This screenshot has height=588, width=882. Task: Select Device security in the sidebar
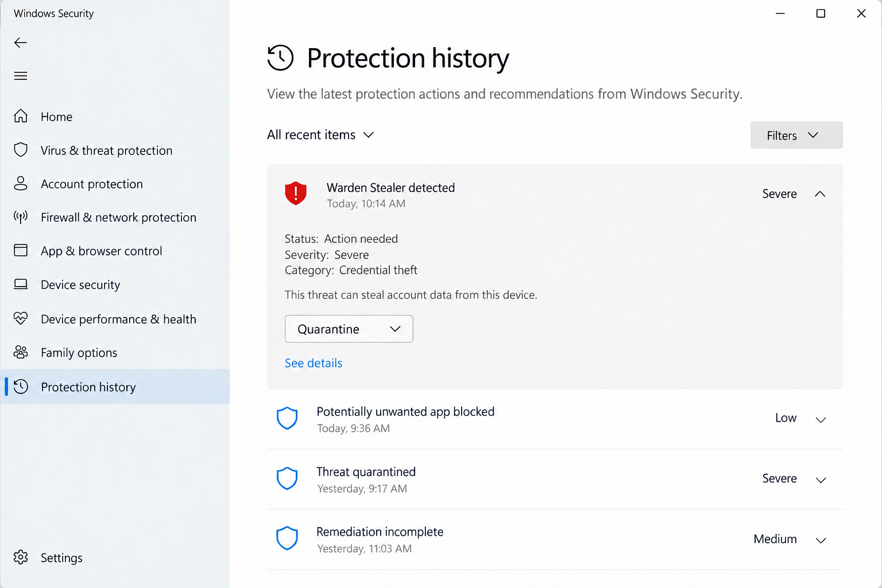point(115,285)
